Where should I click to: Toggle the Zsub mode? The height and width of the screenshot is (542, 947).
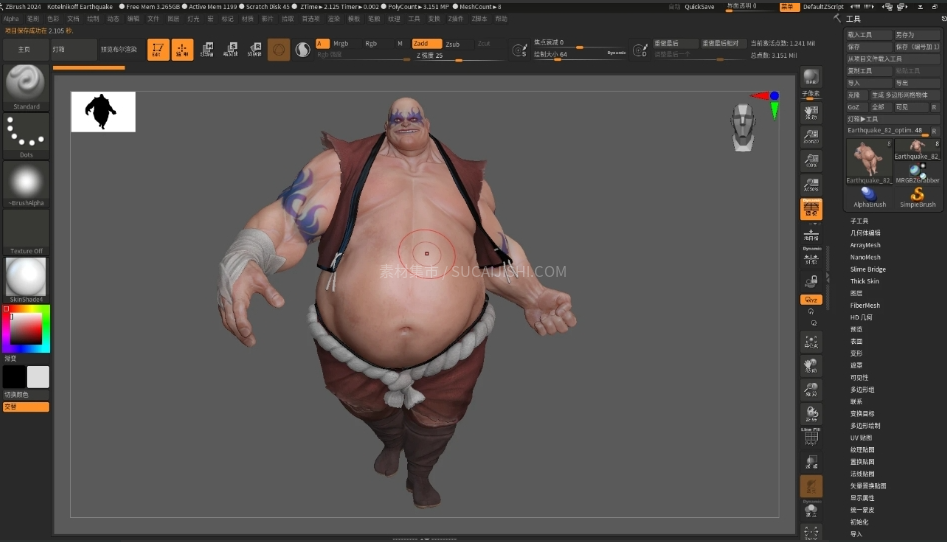pyautogui.click(x=453, y=44)
